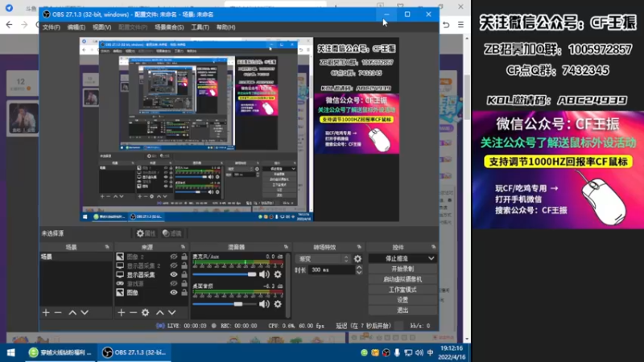
Task: Remove the selected source with minus icon
Action: [x=133, y=313]
